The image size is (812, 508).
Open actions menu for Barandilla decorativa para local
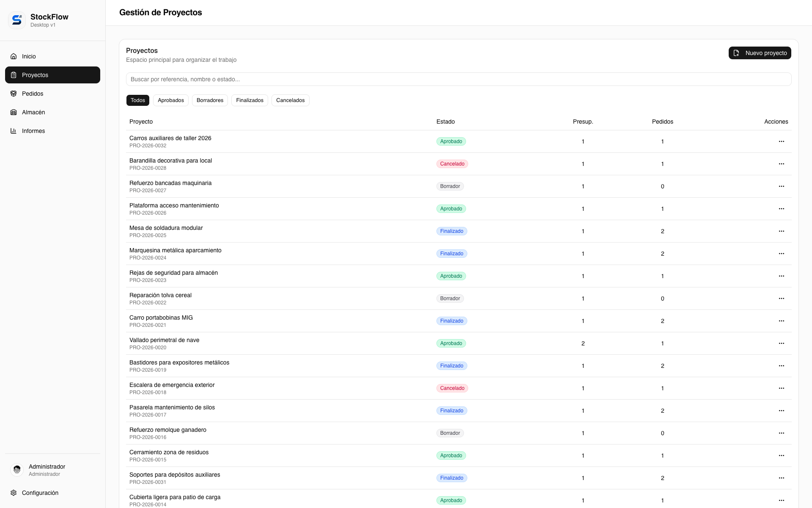point(782,164)
